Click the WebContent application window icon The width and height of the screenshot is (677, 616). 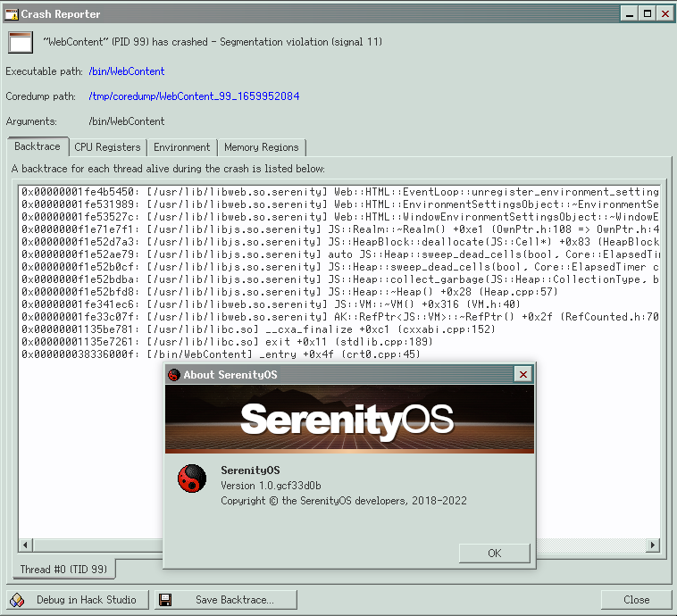tap(21, 42)
